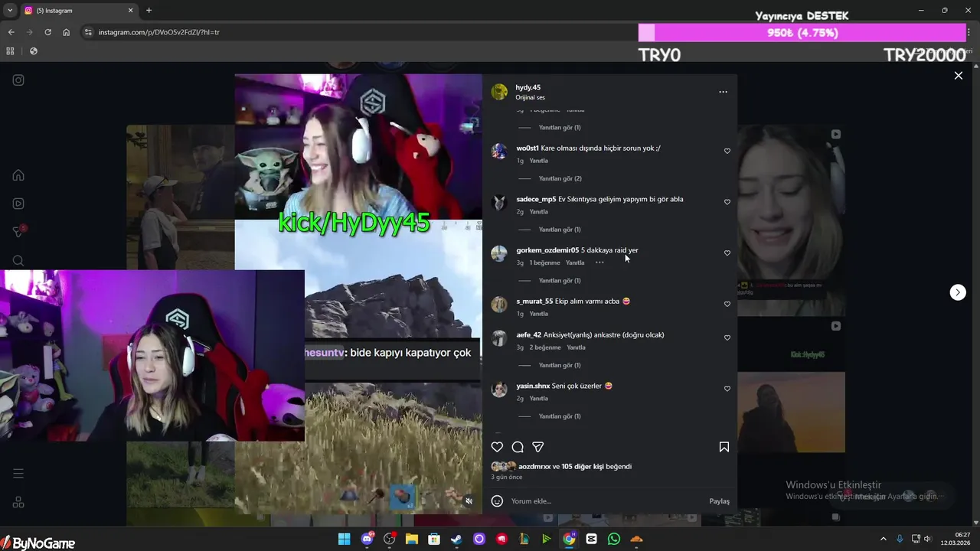Viewport: 980px width, 551px height.
Task: Close the post viewer with the X
Action: tap(958, 76)
